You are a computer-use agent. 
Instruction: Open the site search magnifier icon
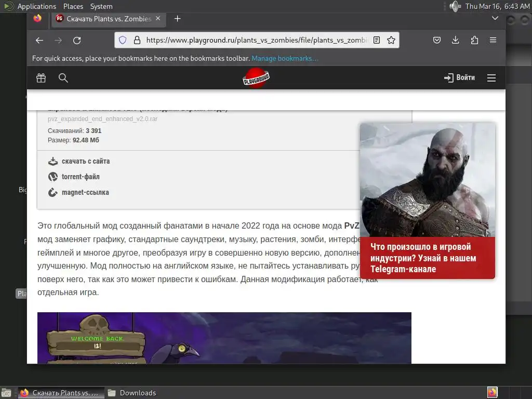(63, 78)
